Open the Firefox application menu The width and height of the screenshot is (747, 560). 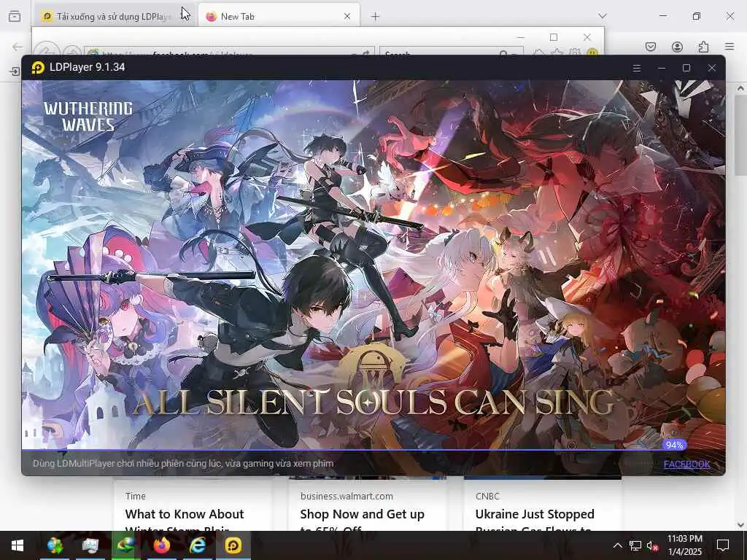click(729, 47)
